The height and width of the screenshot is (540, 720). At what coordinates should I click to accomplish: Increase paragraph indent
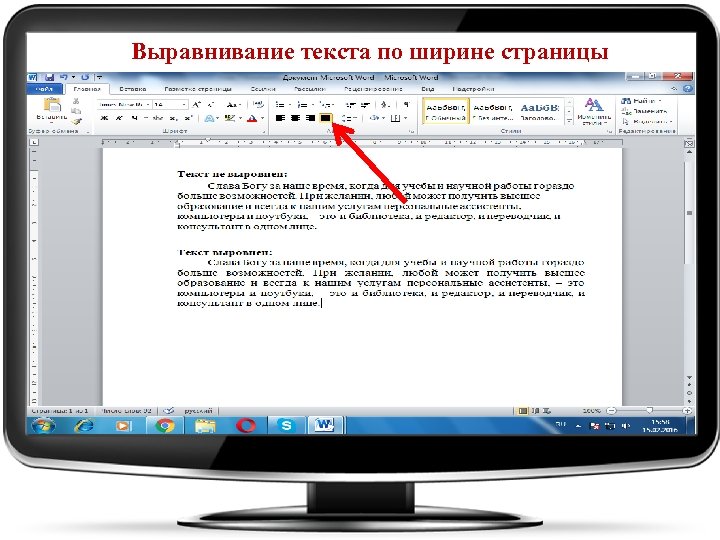click(x=365, y=105)
